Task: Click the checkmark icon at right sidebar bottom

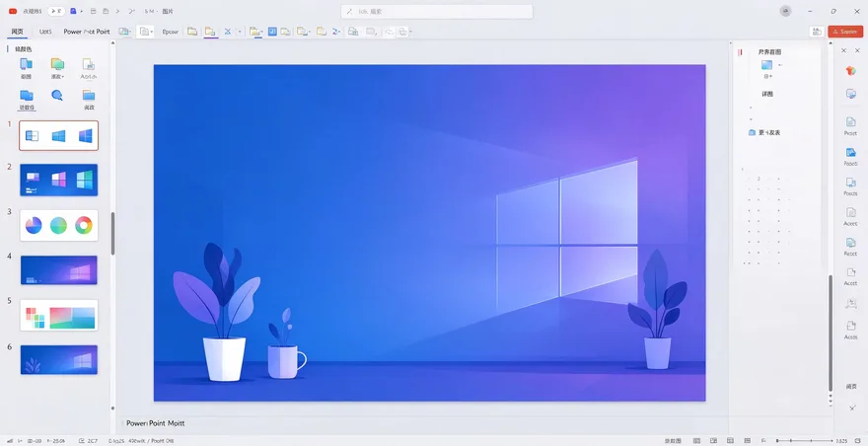Action: (852, 408)
